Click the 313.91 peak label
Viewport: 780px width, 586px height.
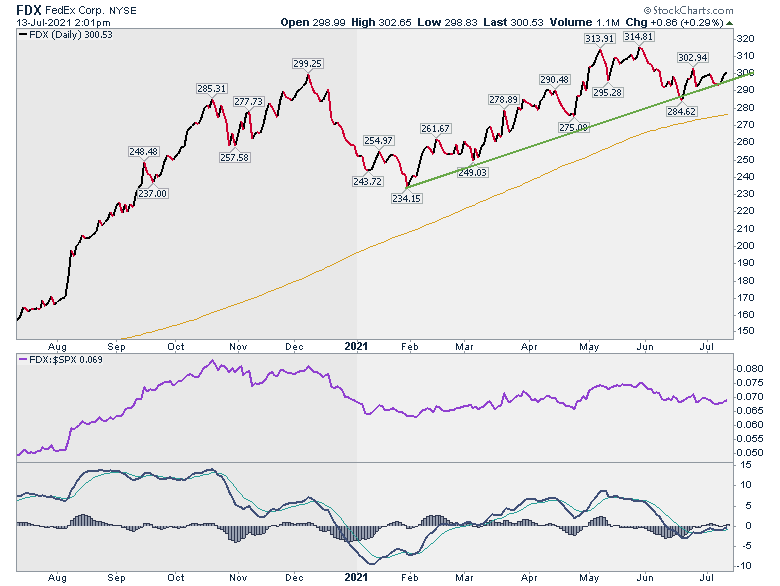click(599, 38)
